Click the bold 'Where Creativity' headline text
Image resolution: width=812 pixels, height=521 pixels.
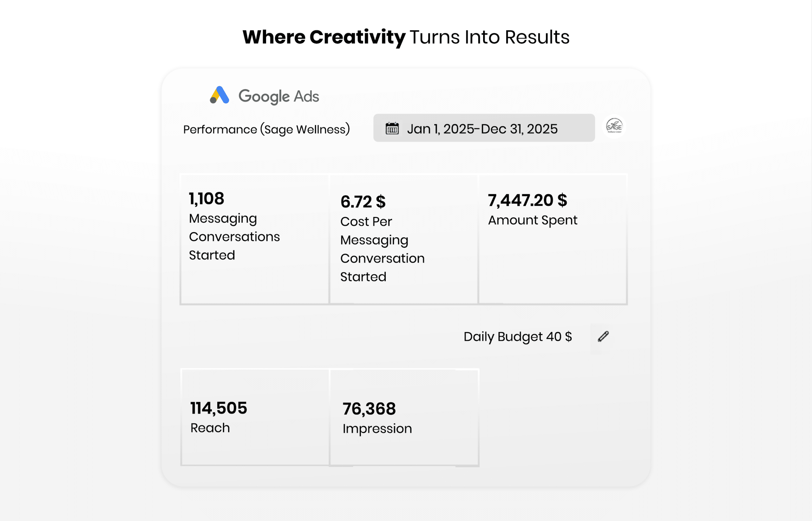tap(324, 37)
